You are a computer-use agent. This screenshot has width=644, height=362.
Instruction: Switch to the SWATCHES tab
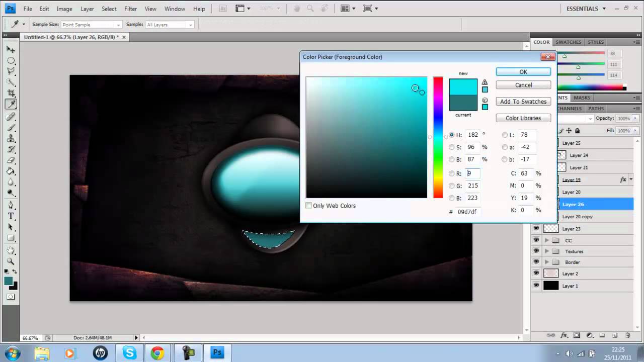coord(568,42)
